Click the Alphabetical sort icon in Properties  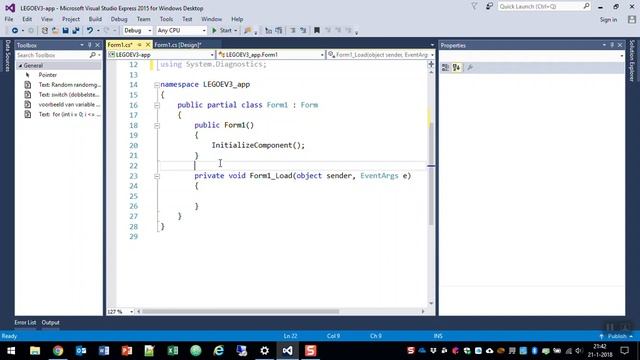[x=456, y=68]
